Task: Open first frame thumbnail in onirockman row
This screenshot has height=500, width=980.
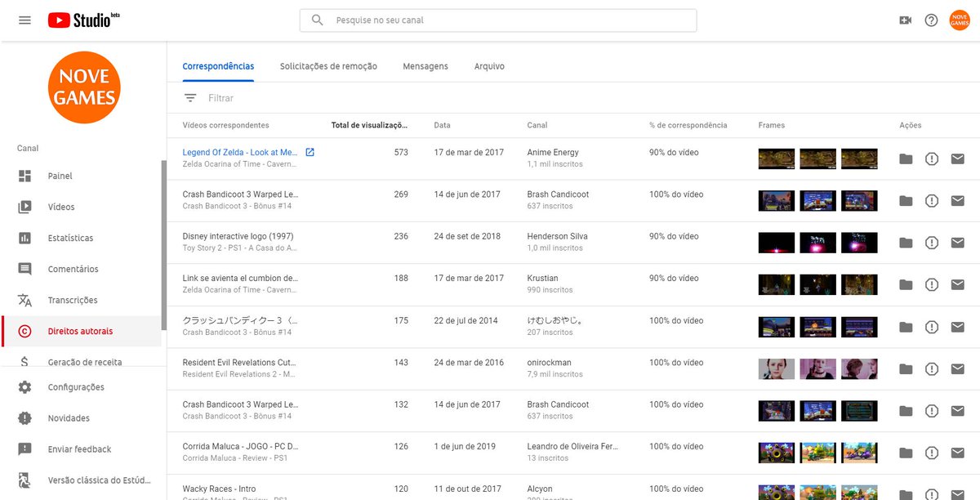Action: pyautogui.click(x=777, y=368)
